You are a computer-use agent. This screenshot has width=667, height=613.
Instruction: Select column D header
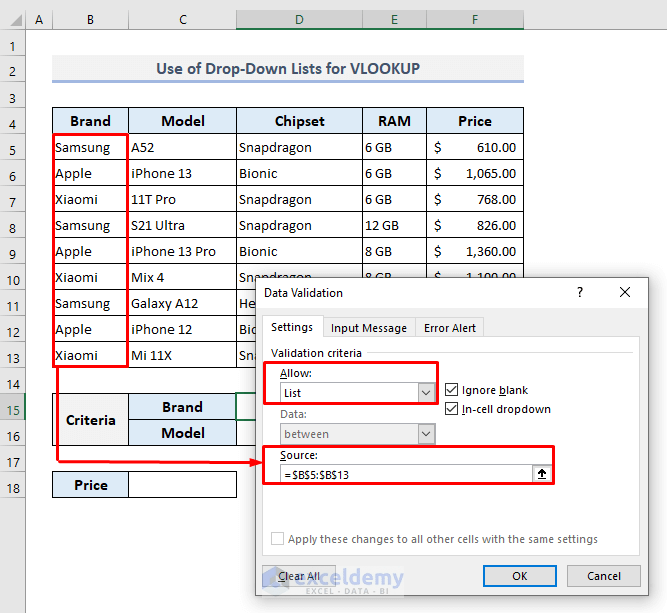(299, 20)
